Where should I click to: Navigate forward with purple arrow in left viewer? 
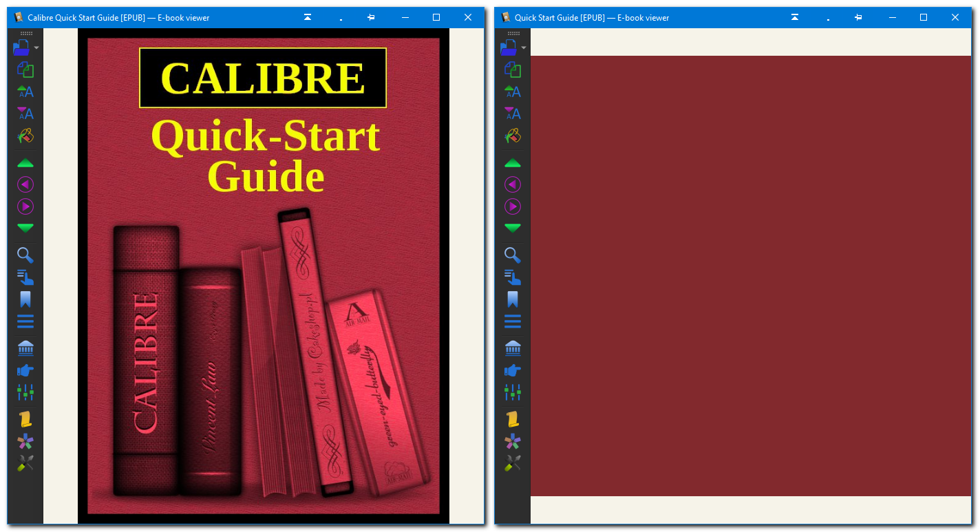(x=25, y=206)
